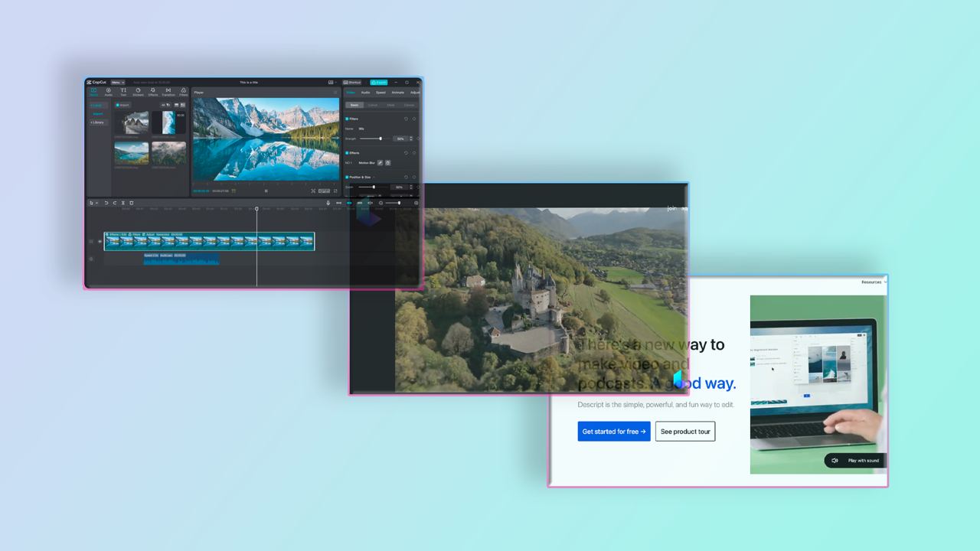Click Get started for free button

614,432
